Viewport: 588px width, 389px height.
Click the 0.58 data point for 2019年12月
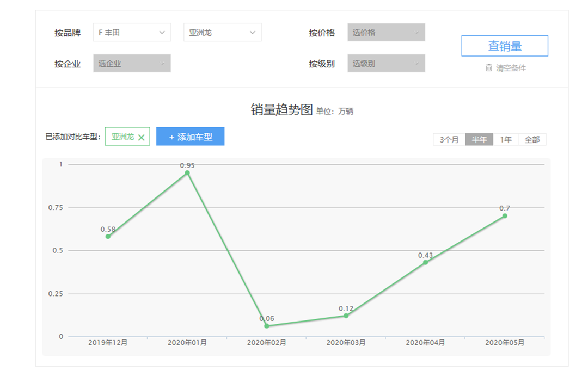click(108, 237)
